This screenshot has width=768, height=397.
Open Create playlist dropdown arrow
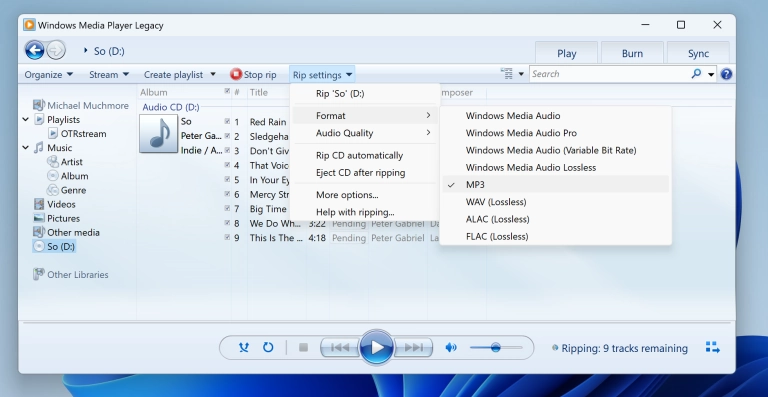coord(213,74)
